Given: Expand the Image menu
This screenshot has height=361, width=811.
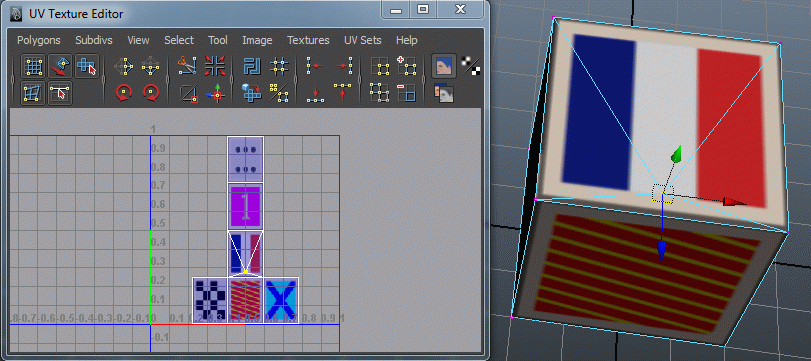Looking at the screenshot, I should point(257,40).
